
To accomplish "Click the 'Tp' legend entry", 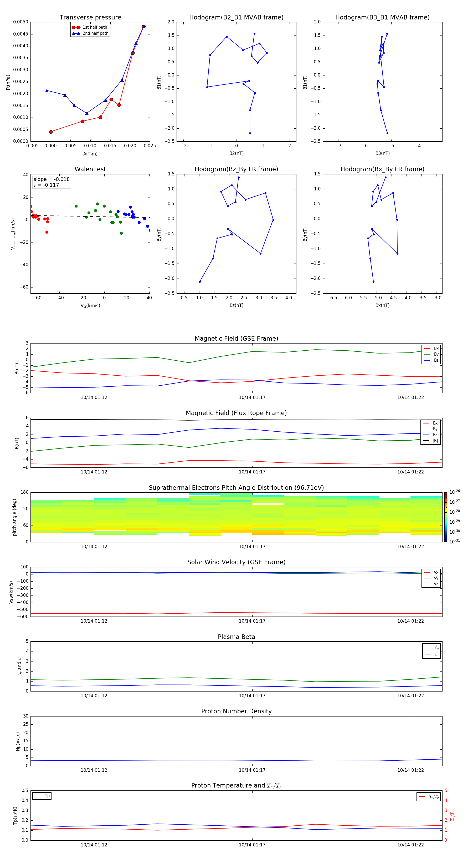I will click(x=42, y=796).
